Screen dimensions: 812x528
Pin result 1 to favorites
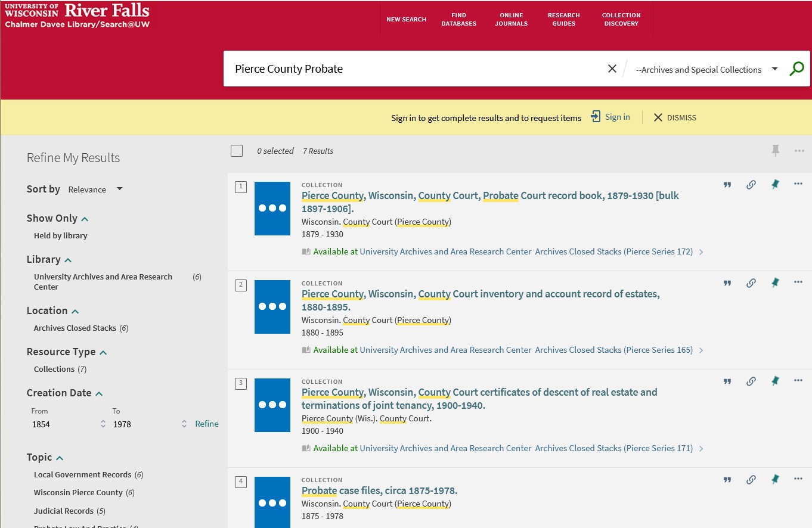coord(775,185)
